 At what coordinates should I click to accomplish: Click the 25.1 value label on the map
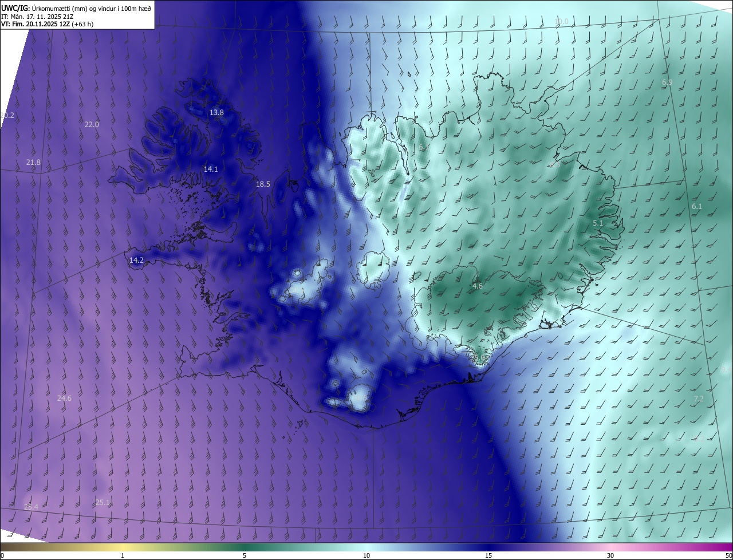[x=103, y=502]
